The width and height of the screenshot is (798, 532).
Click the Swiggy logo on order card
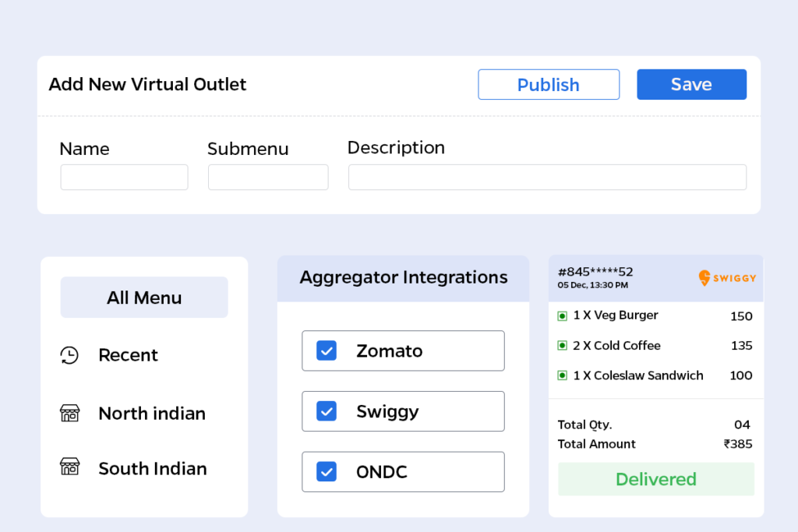pyautogui.click(x=727, y=278)
